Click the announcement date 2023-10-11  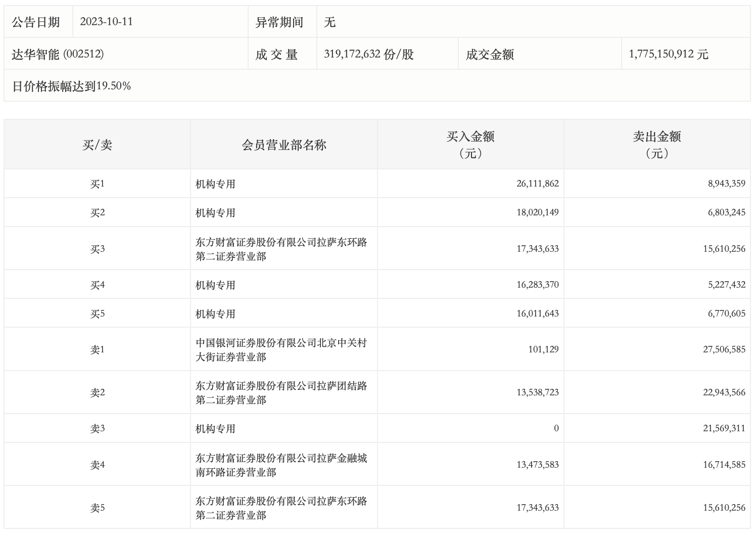click(106, 22)
